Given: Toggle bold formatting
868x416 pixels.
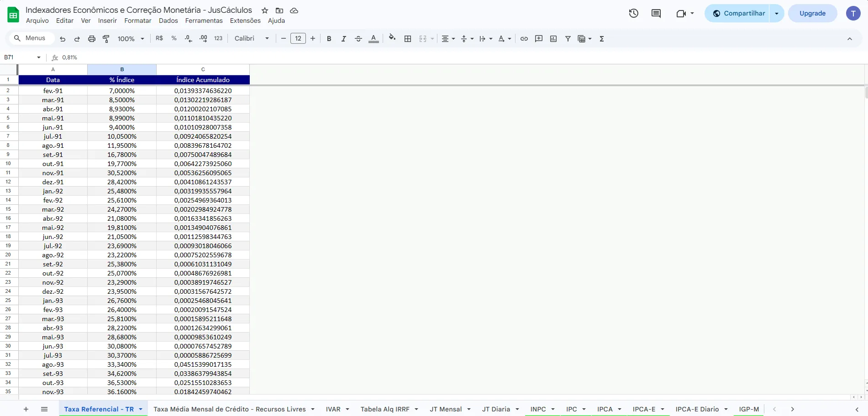Looking at the screenshot, I should point(329,39).
